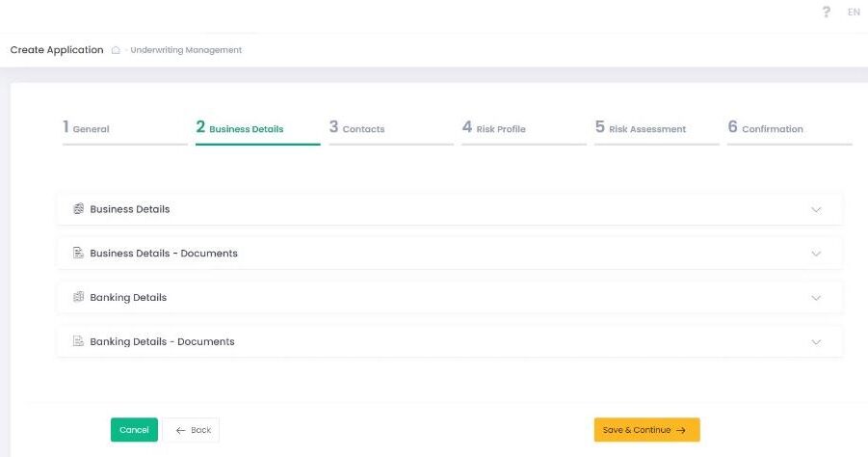
Task: Click the Business Details section icon
Action: 79,209
